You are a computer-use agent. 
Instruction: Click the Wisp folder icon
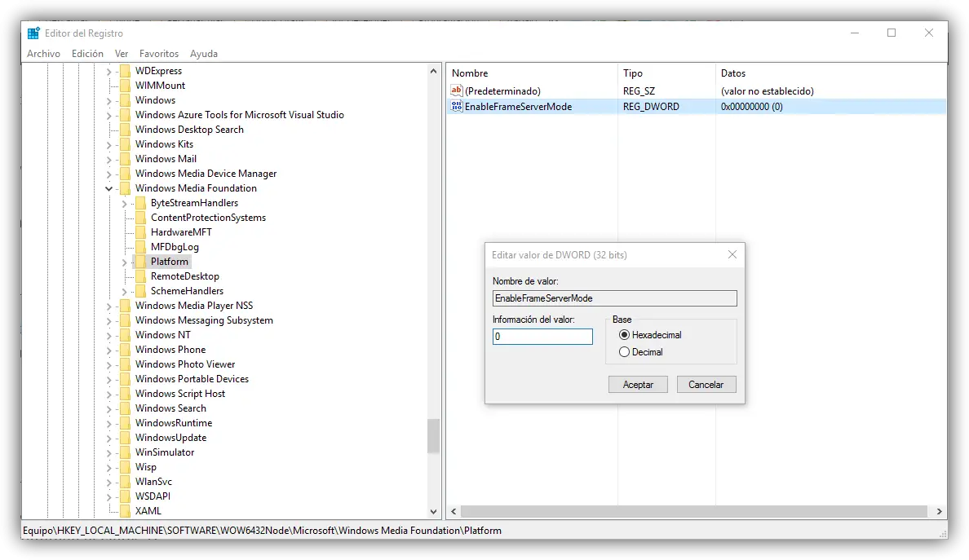pyautogui.click(x=126, y=467)
